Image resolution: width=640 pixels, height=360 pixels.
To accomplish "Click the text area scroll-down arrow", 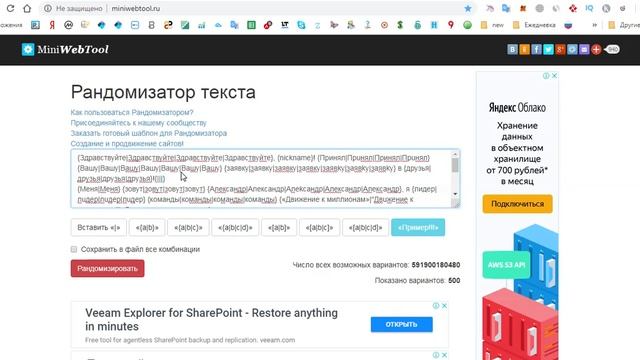I will tap(455, 194).
